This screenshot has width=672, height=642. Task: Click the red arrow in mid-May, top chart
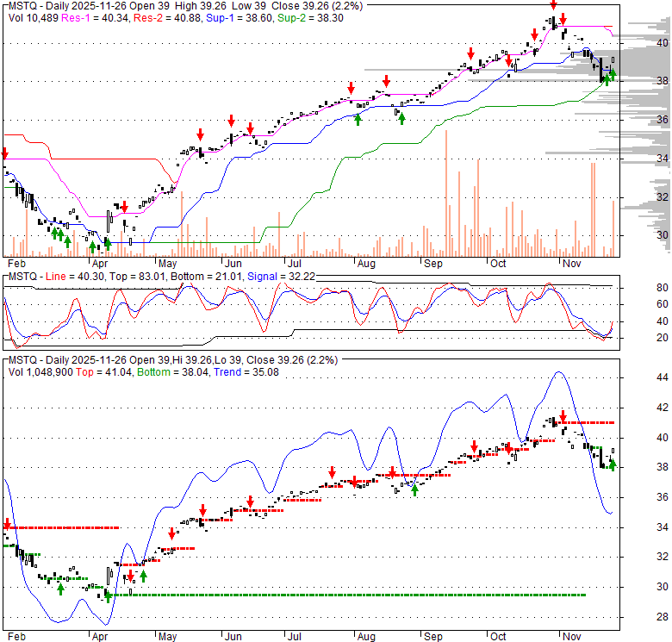point(200,134)
